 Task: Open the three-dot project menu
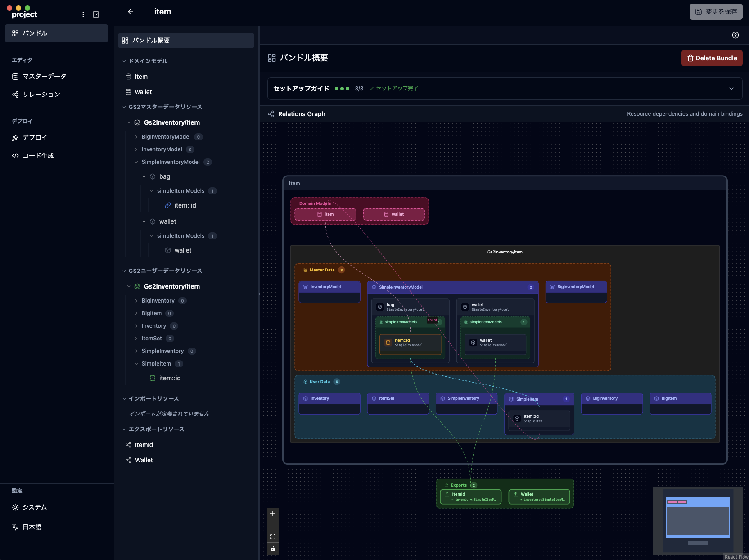83,14
